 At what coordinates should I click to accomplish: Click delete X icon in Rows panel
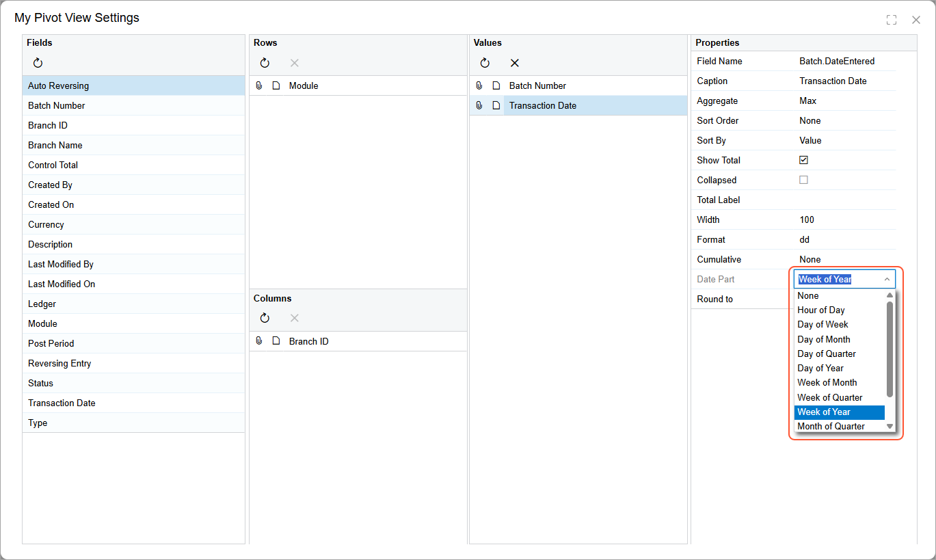[x=295, y=63]
